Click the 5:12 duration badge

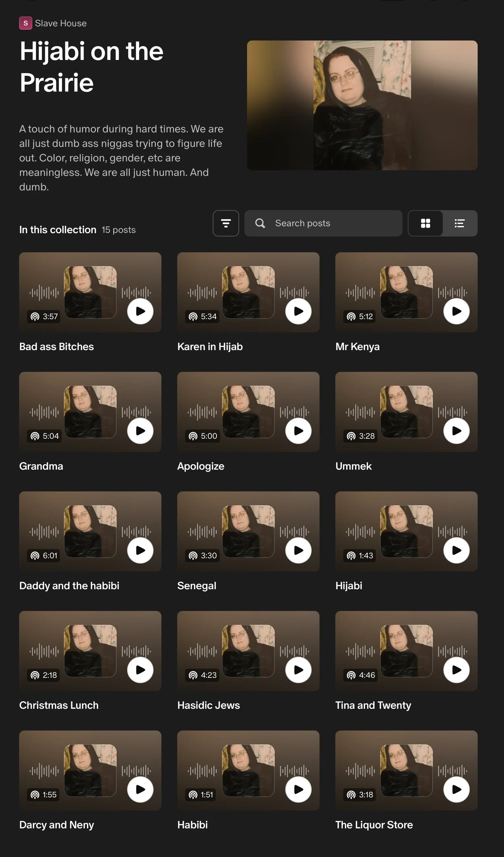[360, 317]
